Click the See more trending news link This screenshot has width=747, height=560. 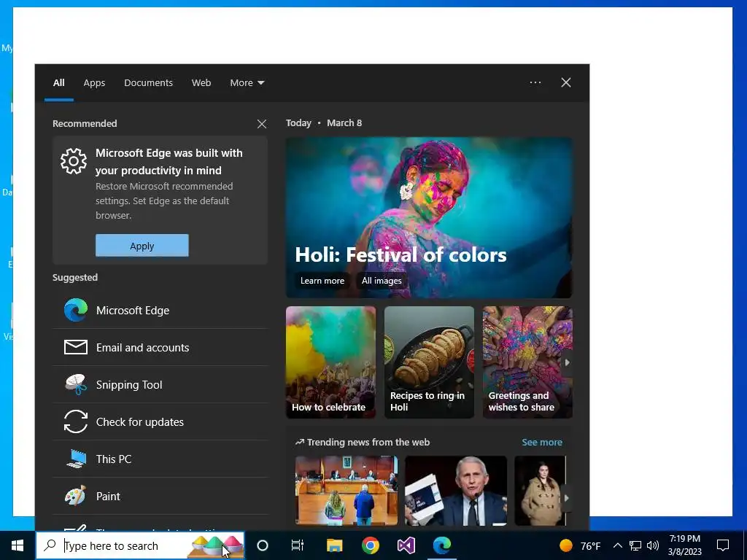[x=542, y=443]
